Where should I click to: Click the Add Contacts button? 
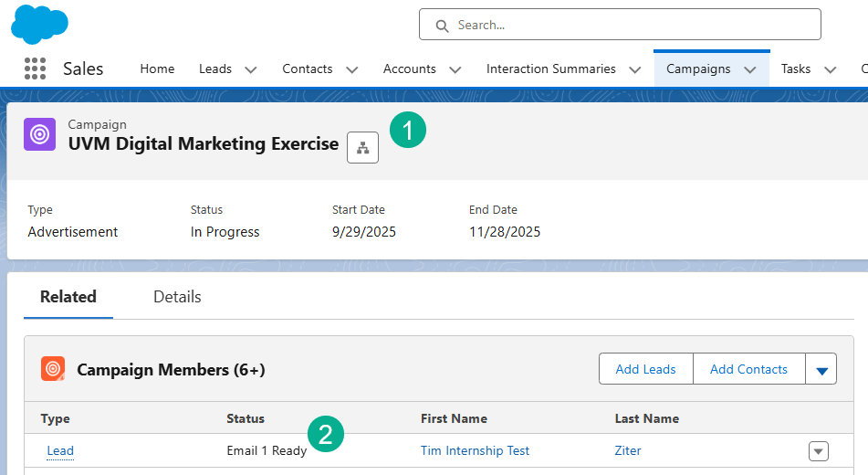[x=748, y=369]
